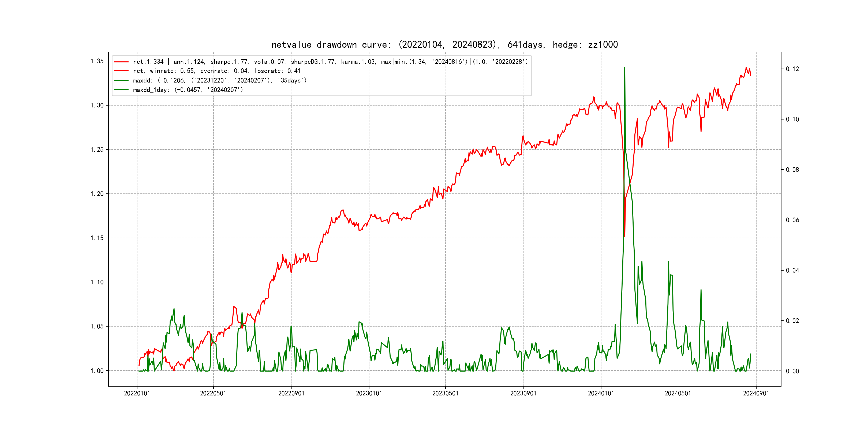Screen dimensions: 868x434
Task: Click the 20240501 x-axis date label
Action: 678,393
